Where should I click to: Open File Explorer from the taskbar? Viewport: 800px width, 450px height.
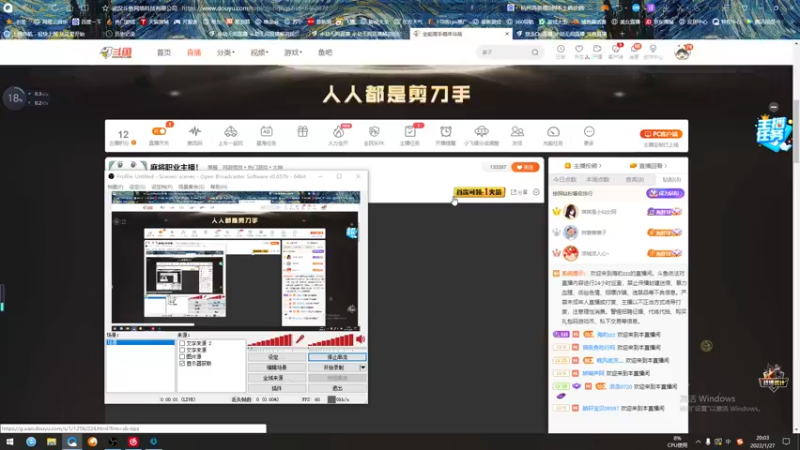coord(52,442)
